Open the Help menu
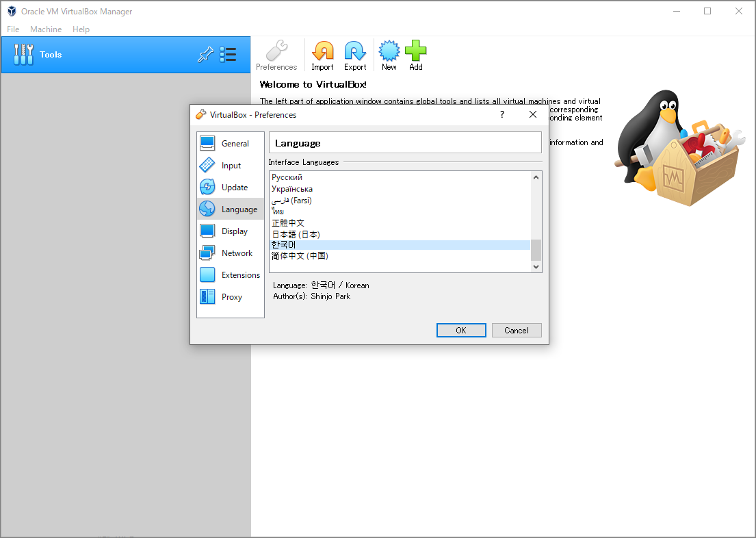Screen dimensions: 756x538 (x=81, y=29)
